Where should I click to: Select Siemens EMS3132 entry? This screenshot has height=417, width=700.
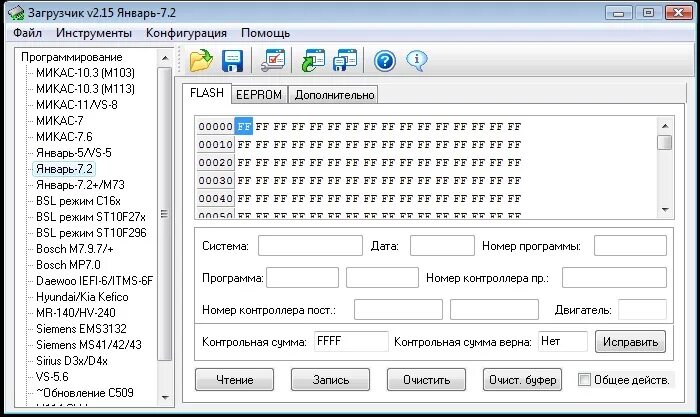(x=81, y=329)
